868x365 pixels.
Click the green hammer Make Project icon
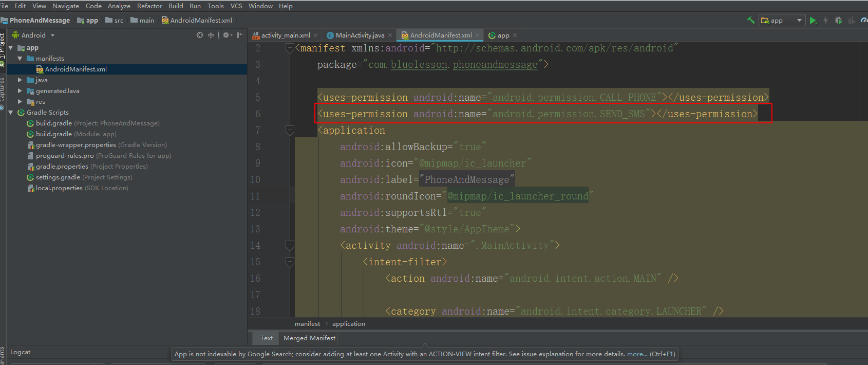pos(751,20)
